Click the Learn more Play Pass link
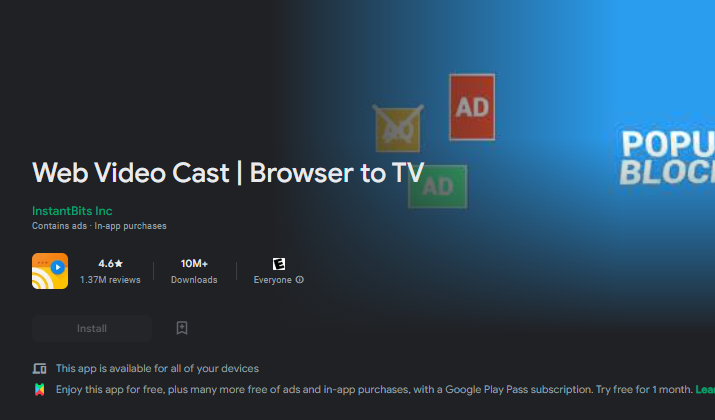715x420 pixels. [705, 389]
